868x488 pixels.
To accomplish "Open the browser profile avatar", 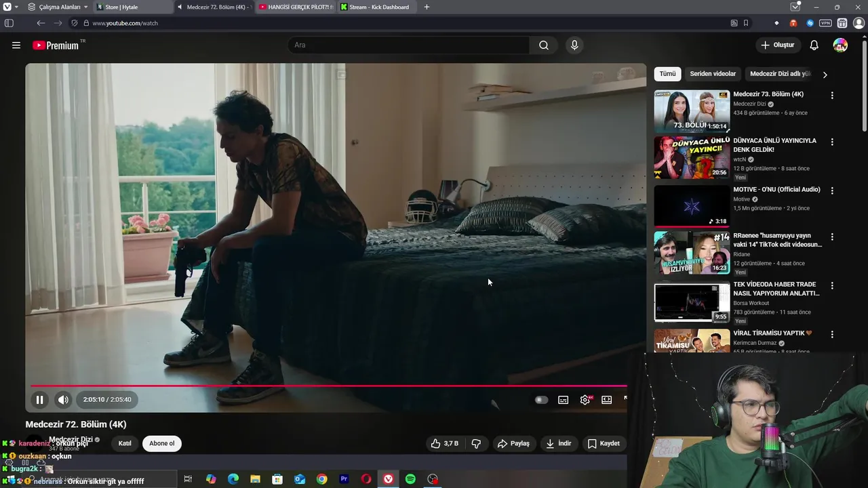I will coord(859,23).
